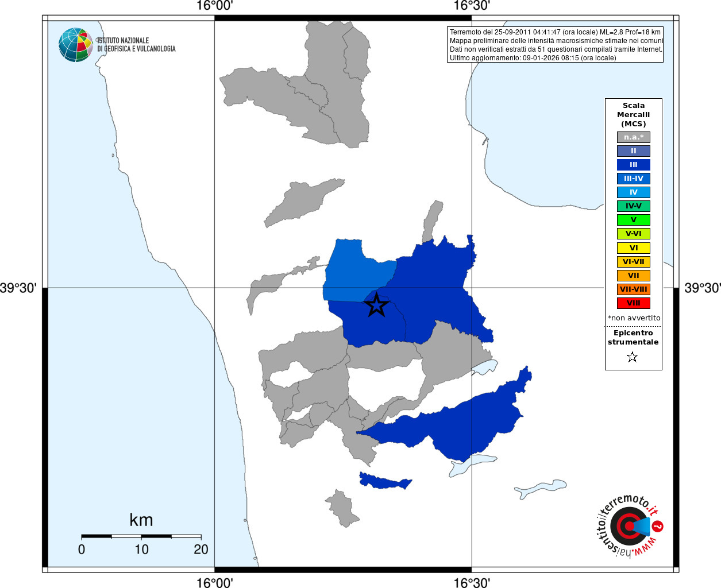Click the black-white kilometer scale bar

coord(141,536)
